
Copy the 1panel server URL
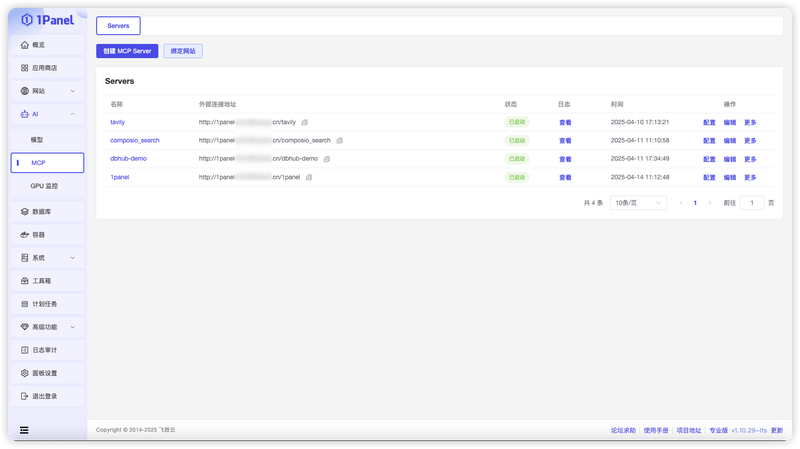point(309,178)
